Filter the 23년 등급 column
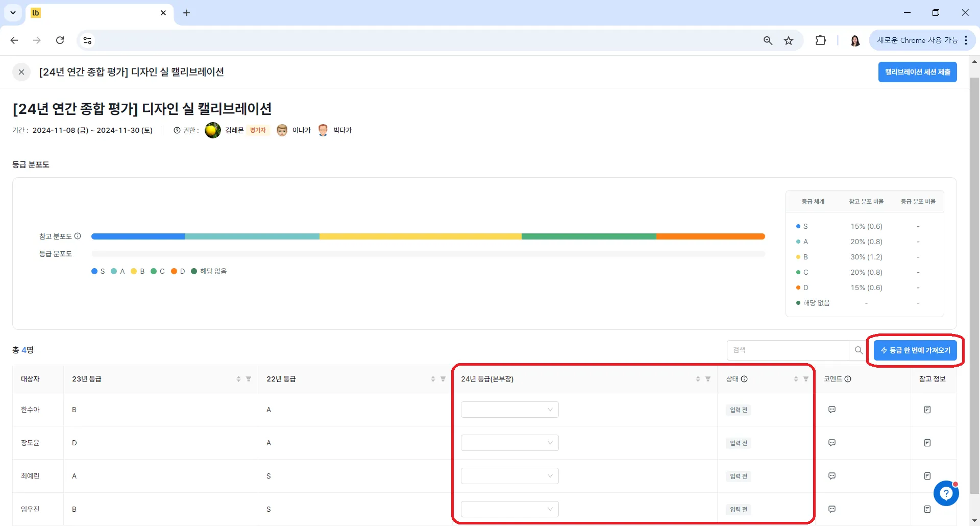980x526 pixels. [249, 379]
